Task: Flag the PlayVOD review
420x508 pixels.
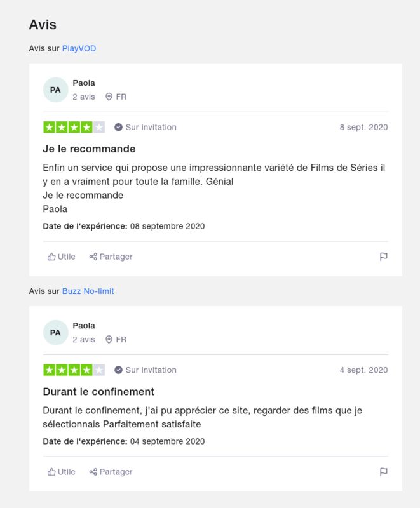Action: (383, 257)
